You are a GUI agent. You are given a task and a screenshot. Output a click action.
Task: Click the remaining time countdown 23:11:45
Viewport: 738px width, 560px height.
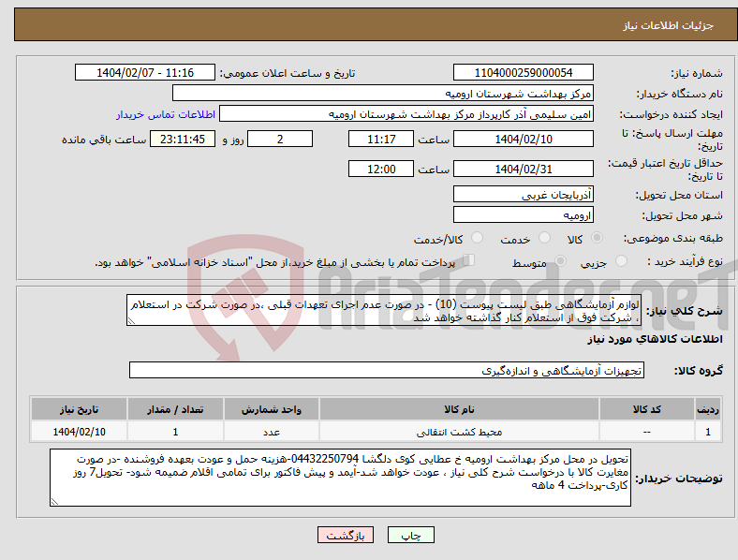point(183,139)
